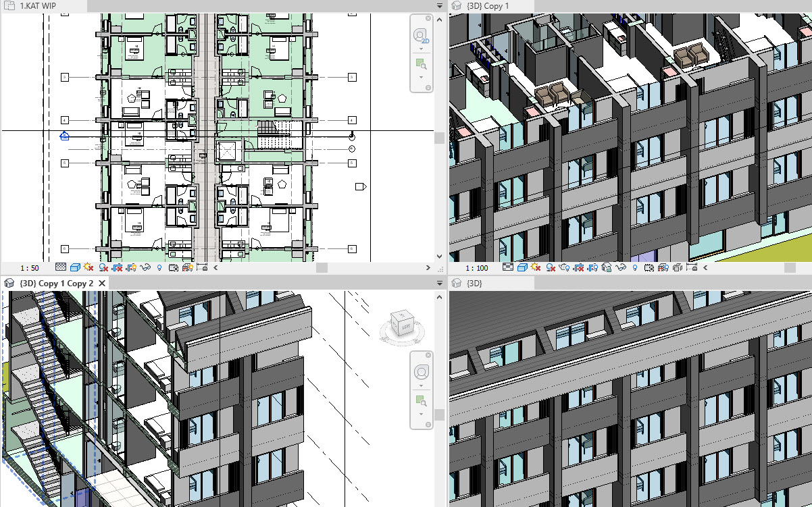
Task: Toggle Crop View in 1.KAT WIP view bar
Action: (x=118, y=268)
